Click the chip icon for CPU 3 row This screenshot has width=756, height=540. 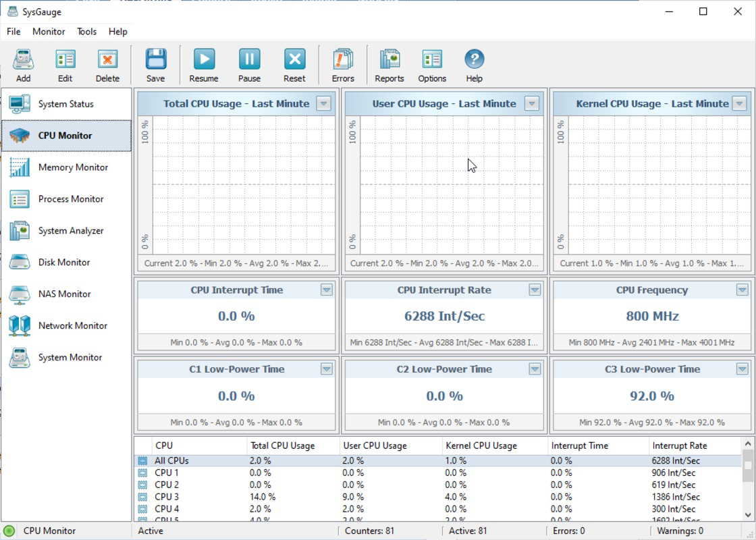click(x=142, y=497)
